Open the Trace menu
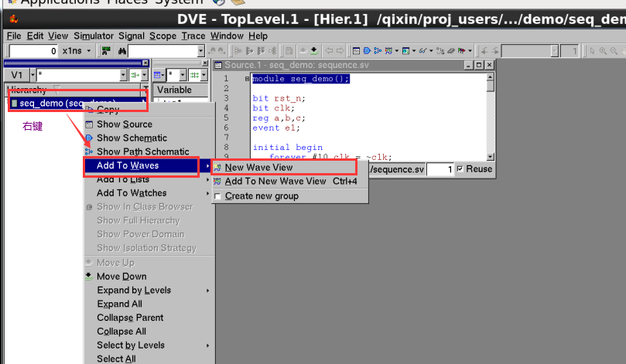The height and width of the screenshot is (364, 626). point(193,36)
